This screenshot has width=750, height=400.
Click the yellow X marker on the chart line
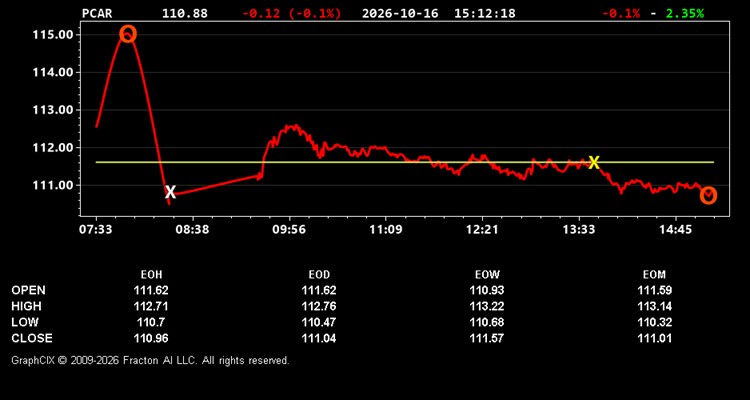pos(594,163)
